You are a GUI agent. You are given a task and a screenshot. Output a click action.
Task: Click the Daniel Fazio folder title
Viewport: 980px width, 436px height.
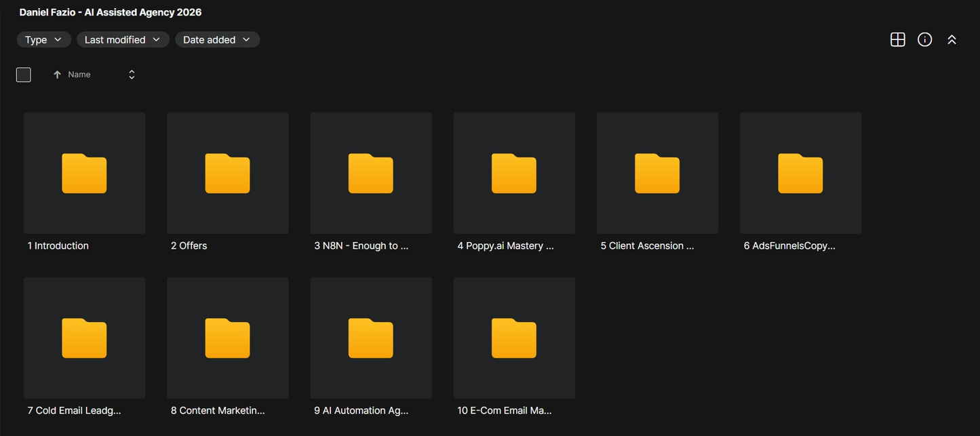click(x=111, y=12)
